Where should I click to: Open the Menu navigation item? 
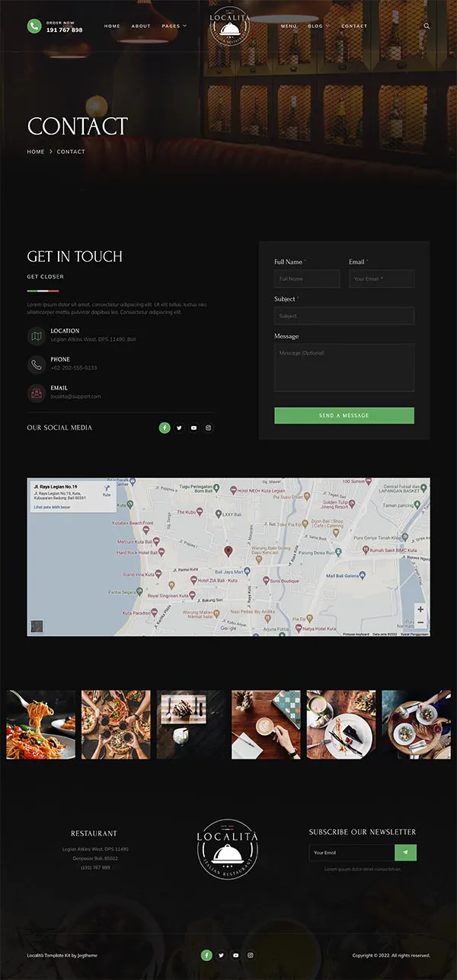pos(289,26)
